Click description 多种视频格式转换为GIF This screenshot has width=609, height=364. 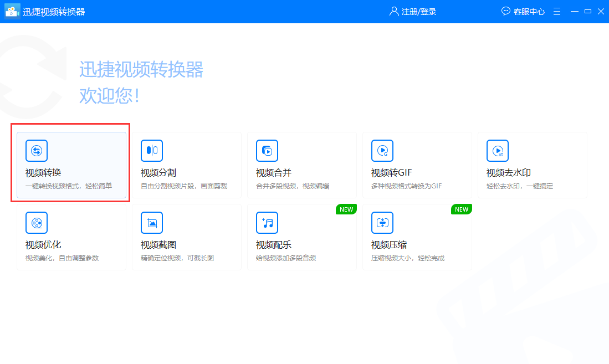[x=407, y=186]
